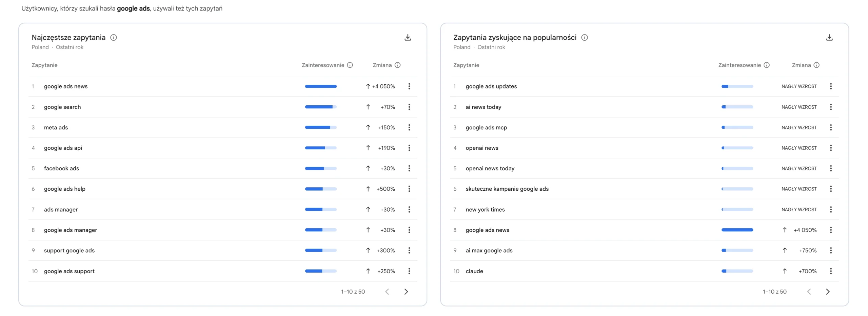Open more options for google ads mcp row
The height and width of the screenshot is (316, 868).
pos(831,127)
